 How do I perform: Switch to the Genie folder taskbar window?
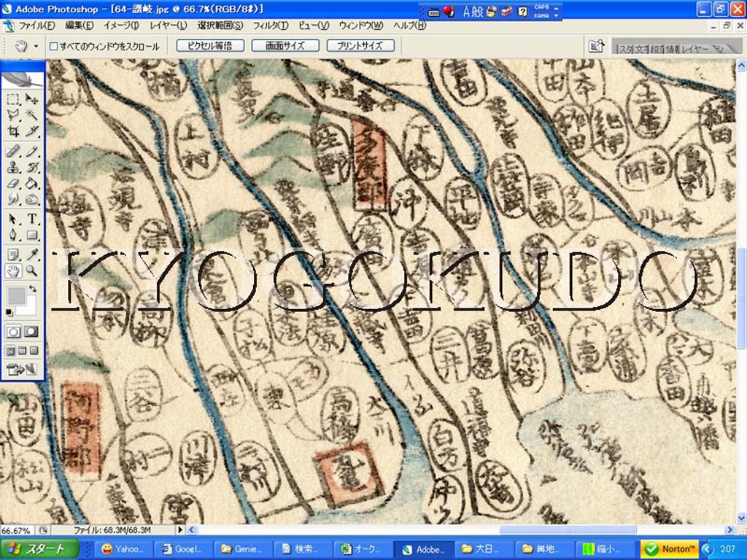tap(242, 549)
